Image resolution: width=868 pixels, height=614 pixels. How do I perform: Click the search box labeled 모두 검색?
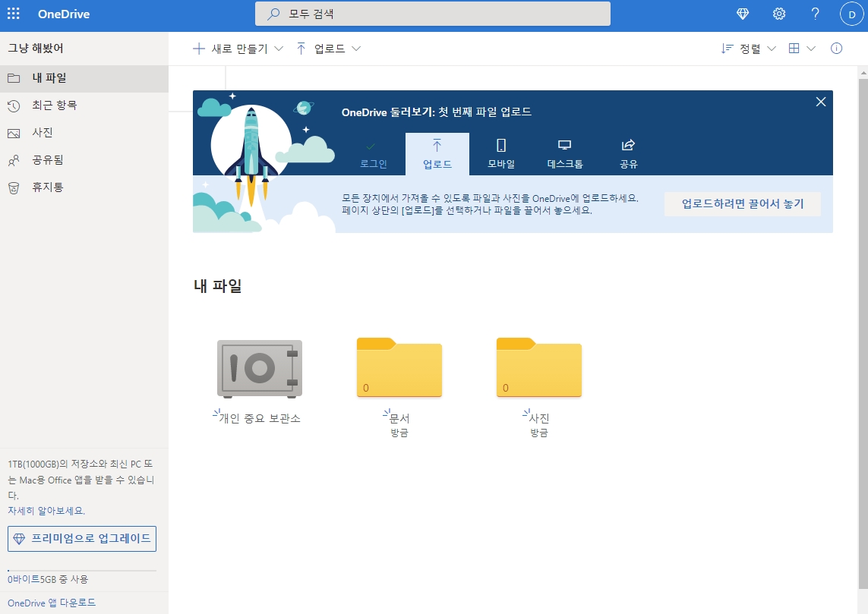click(x=432, y=14)
